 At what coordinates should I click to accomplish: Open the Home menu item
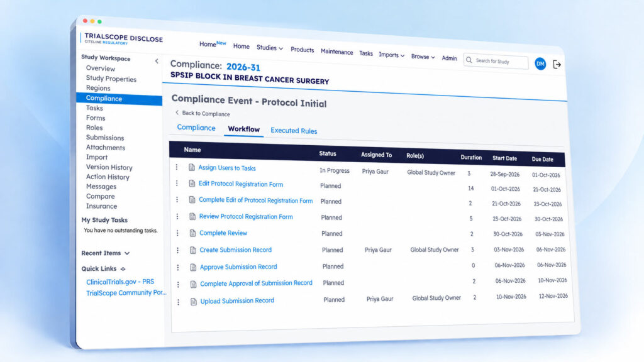pos(241,46)
